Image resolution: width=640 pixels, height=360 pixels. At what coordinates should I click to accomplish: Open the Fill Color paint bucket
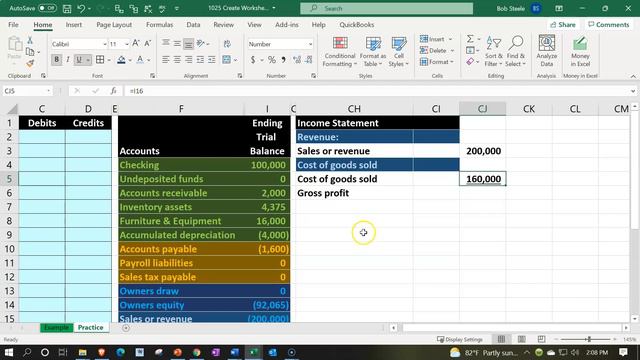121,60
